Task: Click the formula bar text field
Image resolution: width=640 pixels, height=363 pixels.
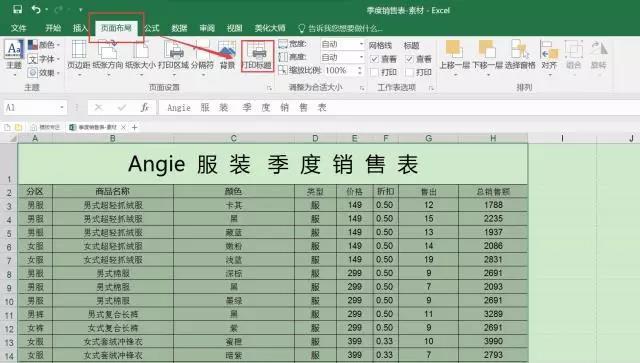Action: [398, 107]
